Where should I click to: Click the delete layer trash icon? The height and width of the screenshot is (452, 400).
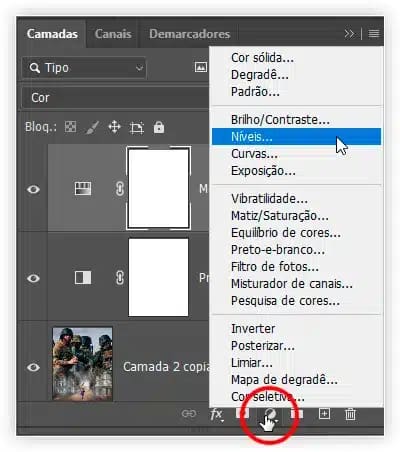(x=350, y=414)
